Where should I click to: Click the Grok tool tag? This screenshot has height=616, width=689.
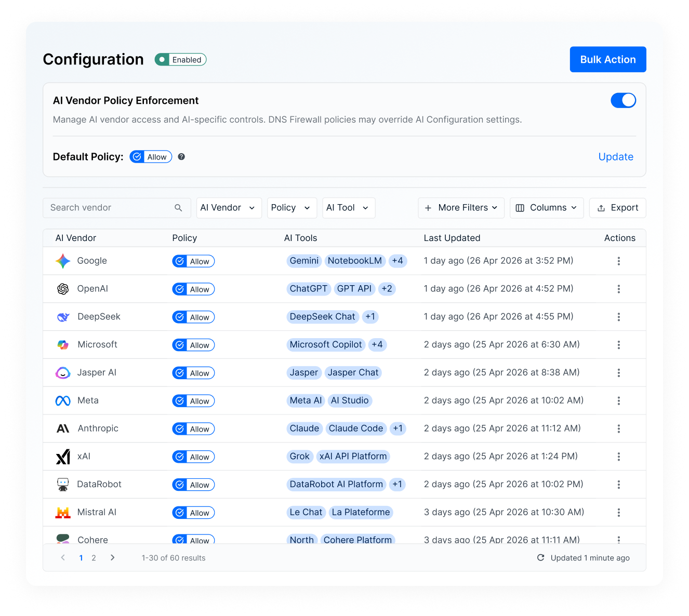click(300, 457)
